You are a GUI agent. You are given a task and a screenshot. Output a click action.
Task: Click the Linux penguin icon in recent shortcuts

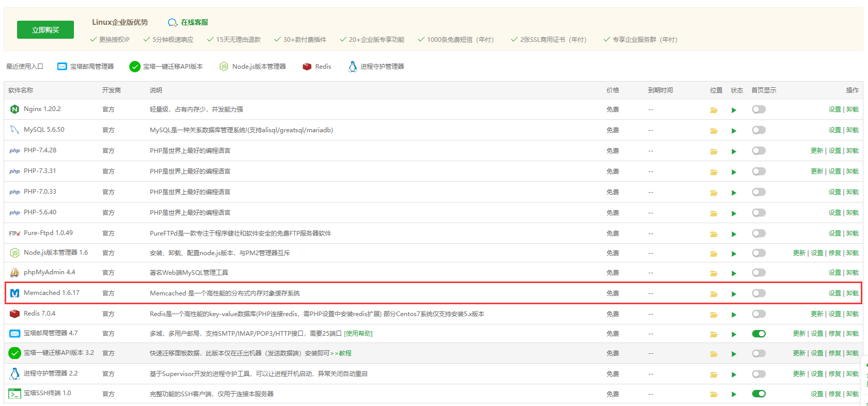point(353,67)
